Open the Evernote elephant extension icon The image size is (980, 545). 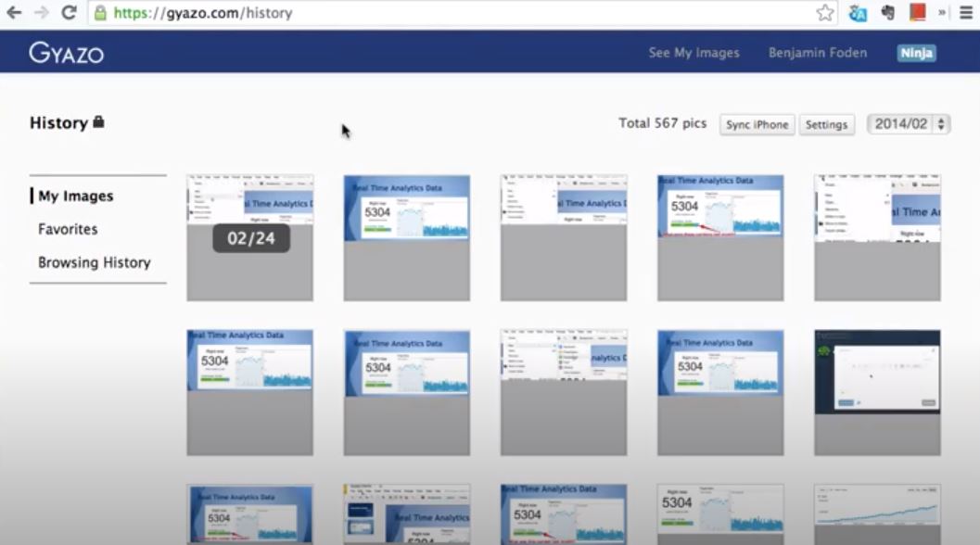[887, 12]
